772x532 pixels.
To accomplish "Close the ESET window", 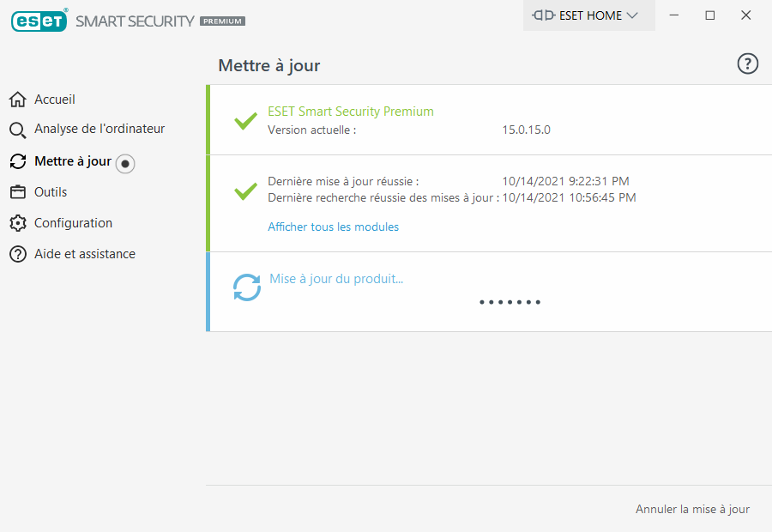I will [x=746, y=15].
